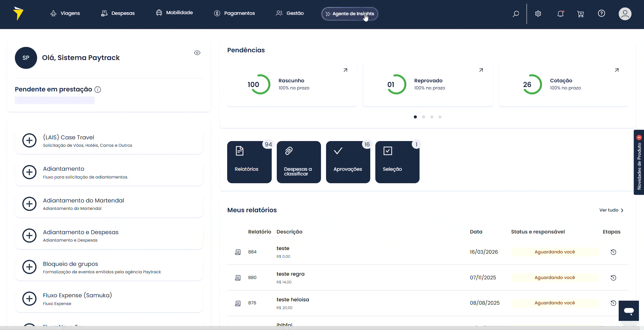This screenshot has width=644, height=330.
Task: Open settings gear icon in header
Action: click(x=538, y=14)
